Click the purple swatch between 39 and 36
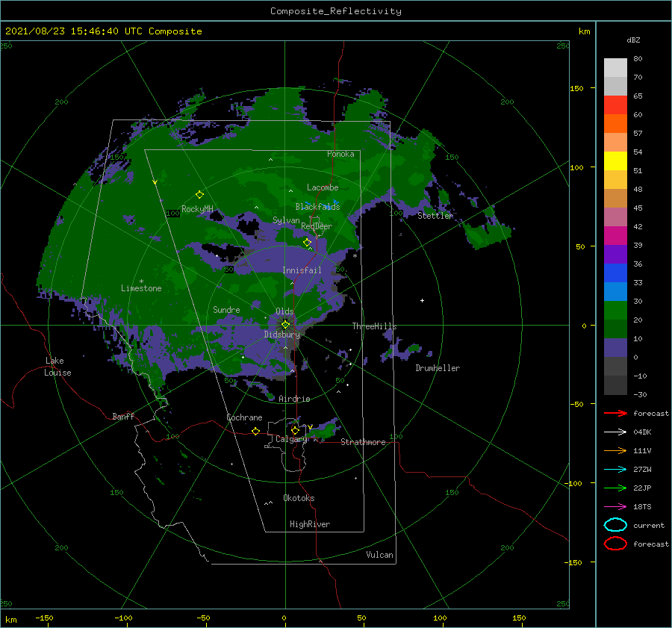This screenshot has width=672, height=628. 615,254
